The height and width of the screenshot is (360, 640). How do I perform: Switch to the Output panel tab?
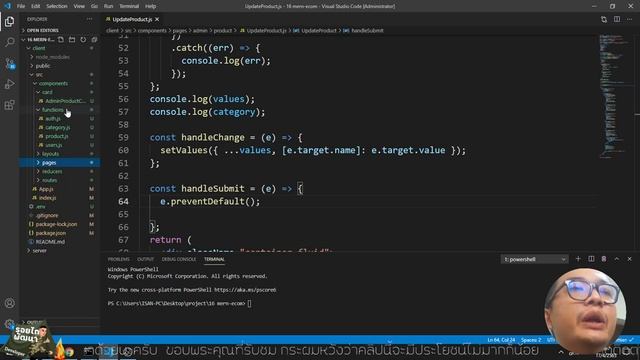pos(145,259)
